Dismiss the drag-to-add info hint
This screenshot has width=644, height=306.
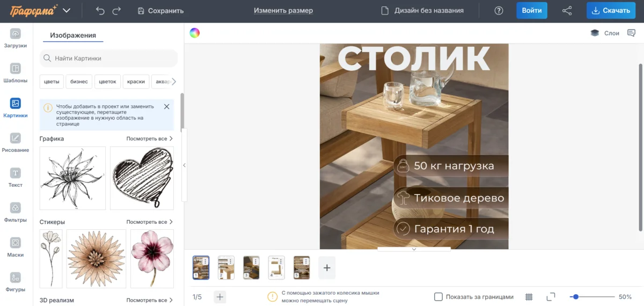pos(166,107)
